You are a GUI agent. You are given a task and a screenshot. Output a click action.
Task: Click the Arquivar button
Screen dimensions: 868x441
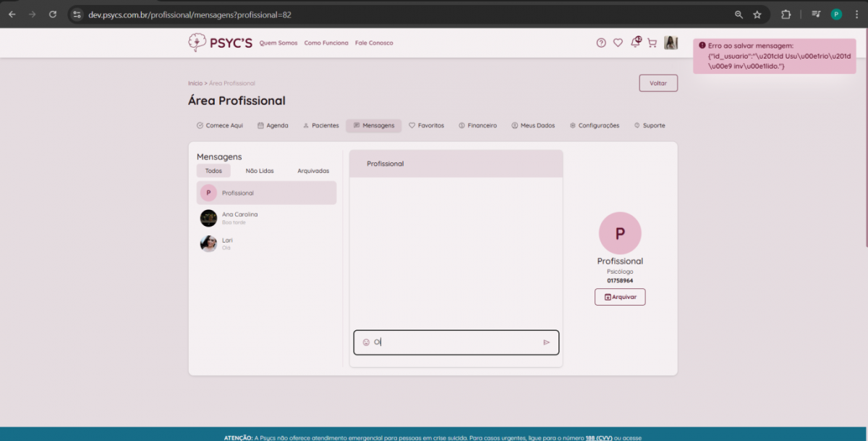pos(620,297)
